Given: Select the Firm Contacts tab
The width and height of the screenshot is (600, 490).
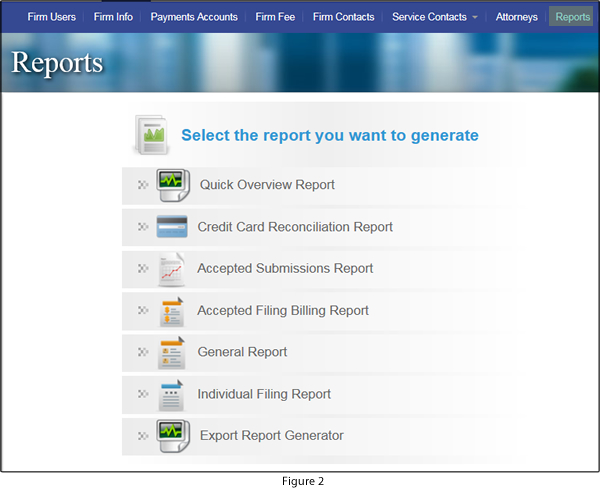Looking at the screenshot, I should click(x=343, y=17).
